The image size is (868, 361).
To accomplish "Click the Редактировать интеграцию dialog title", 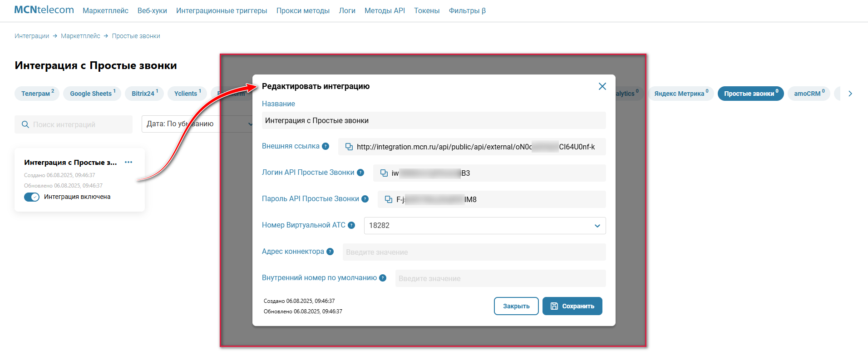I will click(316, 86).
